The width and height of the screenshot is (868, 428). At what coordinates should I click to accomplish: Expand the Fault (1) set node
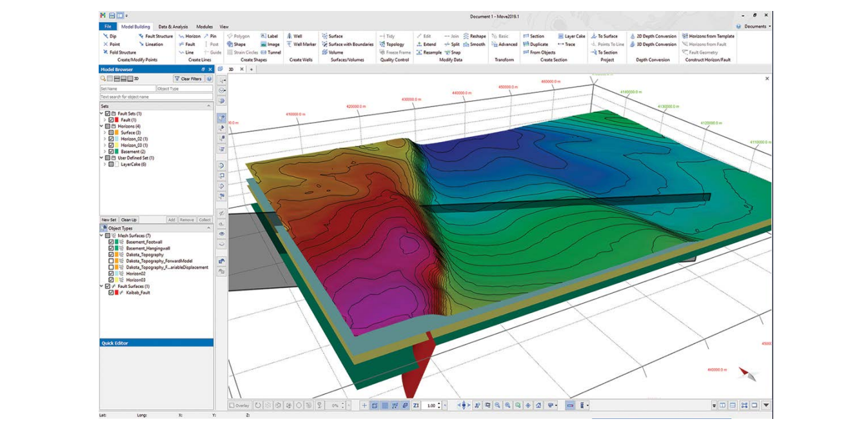coord(104,120)
